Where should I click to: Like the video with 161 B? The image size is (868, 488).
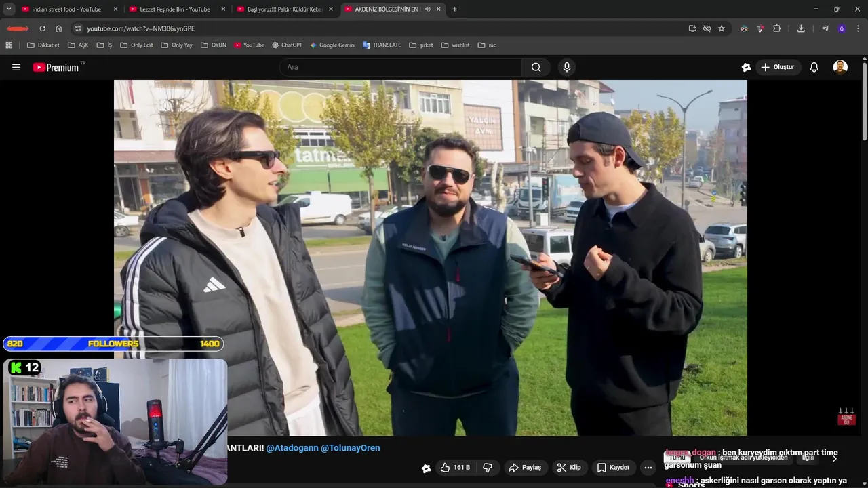[x=455, y=468]
